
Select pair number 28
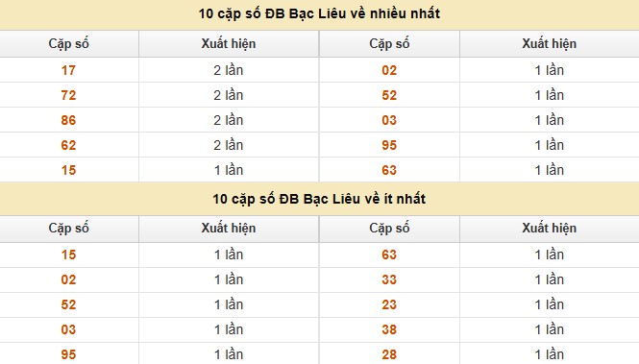389,354
